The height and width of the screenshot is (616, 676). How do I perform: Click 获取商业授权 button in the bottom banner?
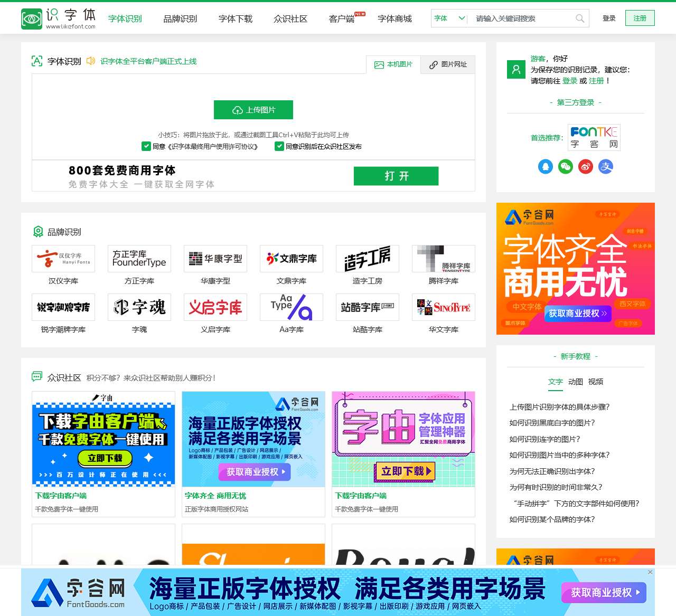point(604,593)
